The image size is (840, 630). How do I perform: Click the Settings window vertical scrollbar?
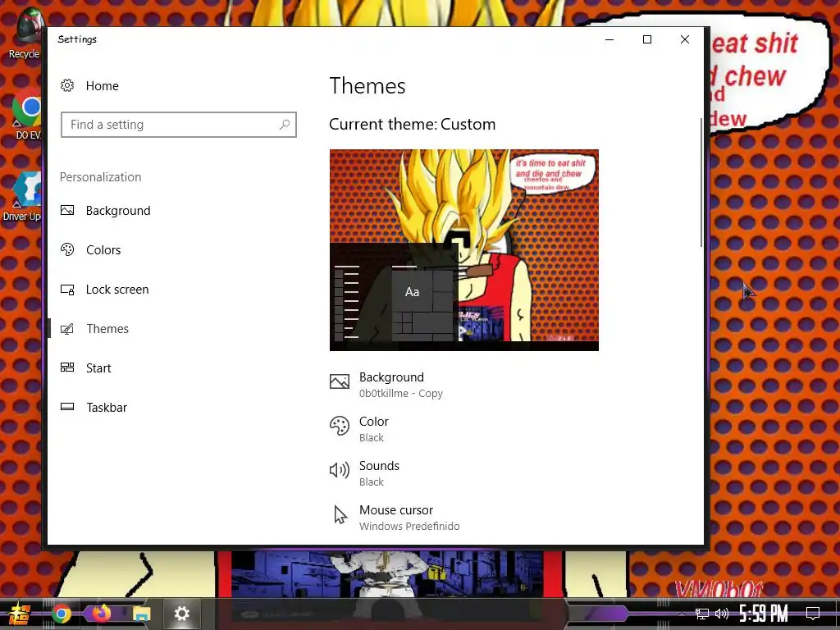point(701,182)
